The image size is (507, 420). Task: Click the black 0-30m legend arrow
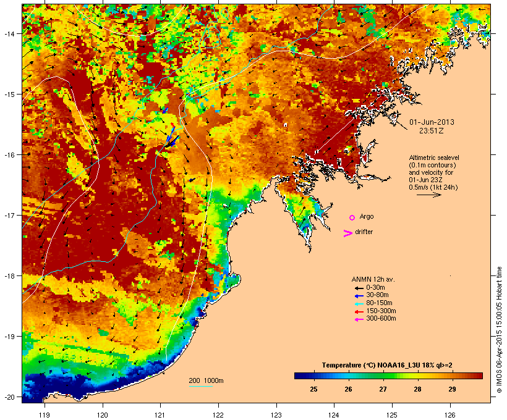click(x=359, y=288)
